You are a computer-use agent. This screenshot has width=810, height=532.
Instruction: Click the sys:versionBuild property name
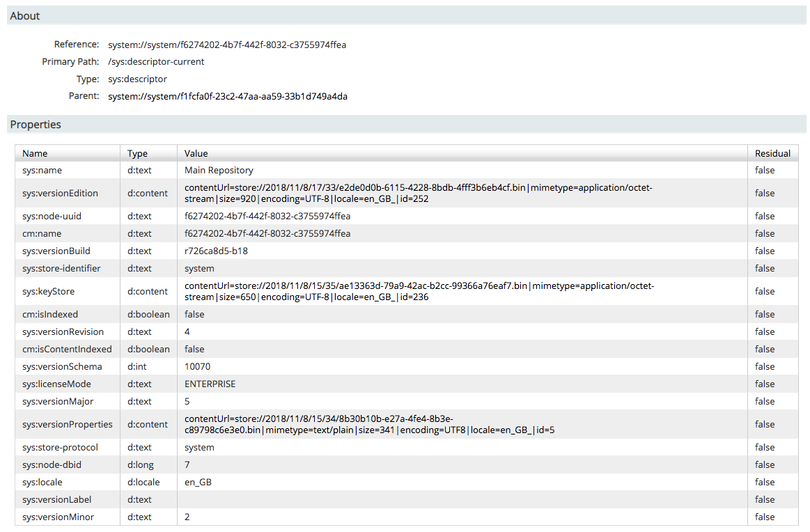click(56, 251)
